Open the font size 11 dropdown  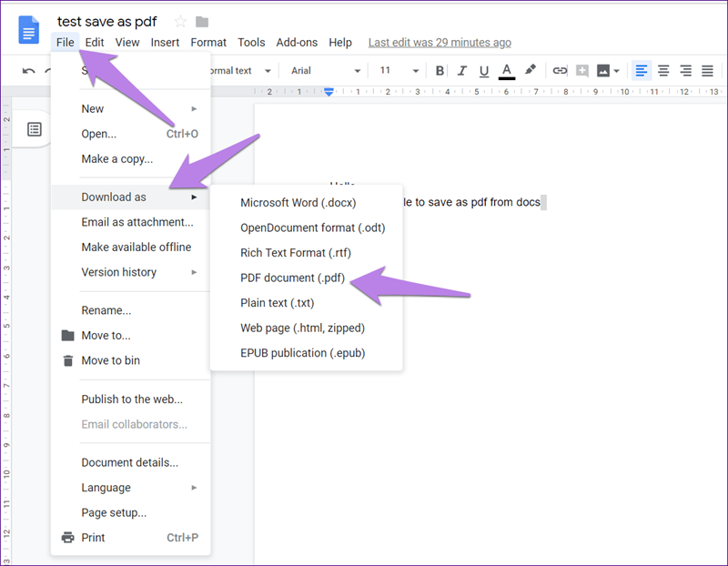[399, 71]
